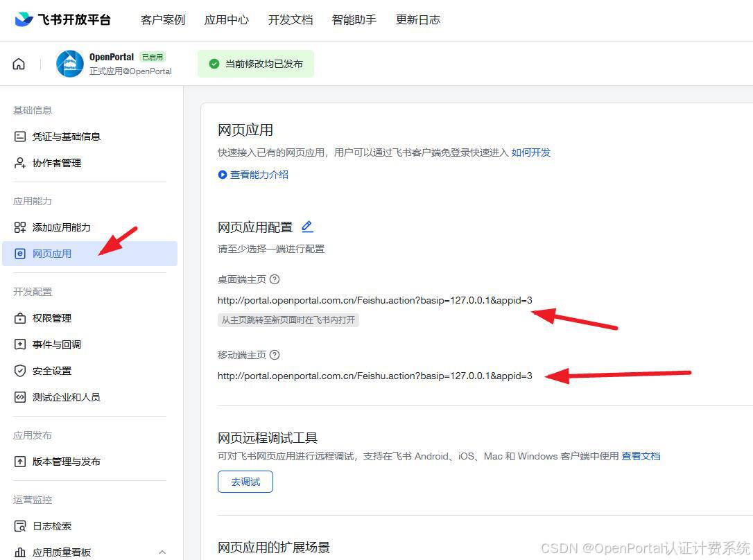This screenshot has height=560, width=753.
Task: Click the OpenPortal app avatar
Action: pyautogui.click(x=69, y=64)
